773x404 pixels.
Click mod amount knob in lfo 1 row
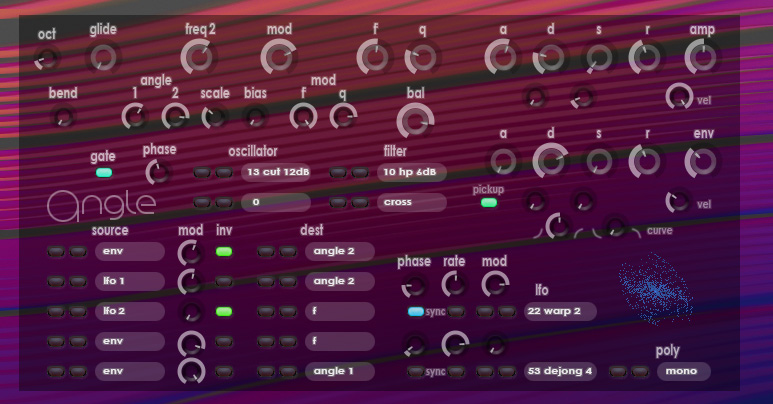tap(190, 282)
